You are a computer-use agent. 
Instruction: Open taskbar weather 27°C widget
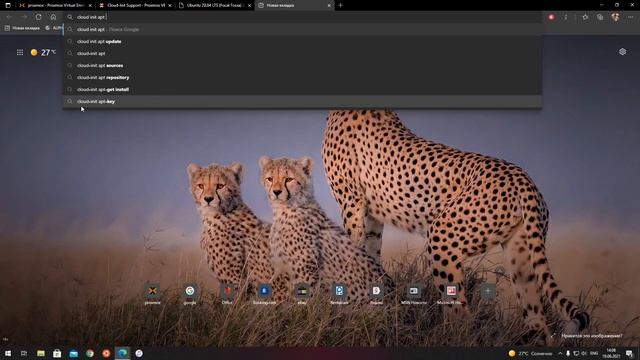tap(530, 353)
